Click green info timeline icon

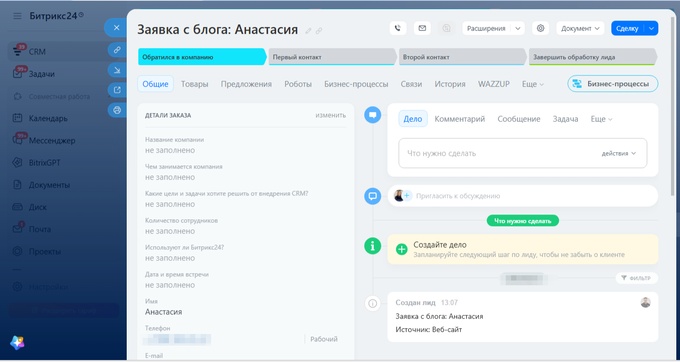(373, 246)
